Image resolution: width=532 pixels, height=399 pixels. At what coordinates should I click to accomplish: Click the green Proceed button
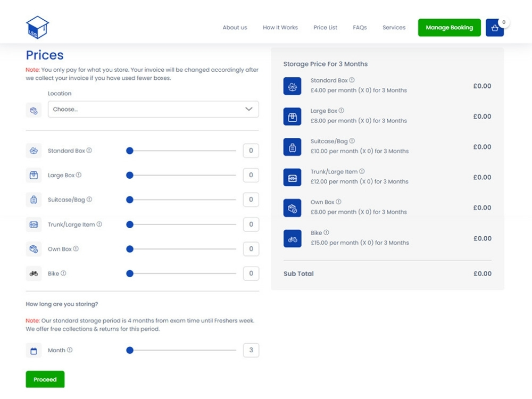click(x=45, y=379)
